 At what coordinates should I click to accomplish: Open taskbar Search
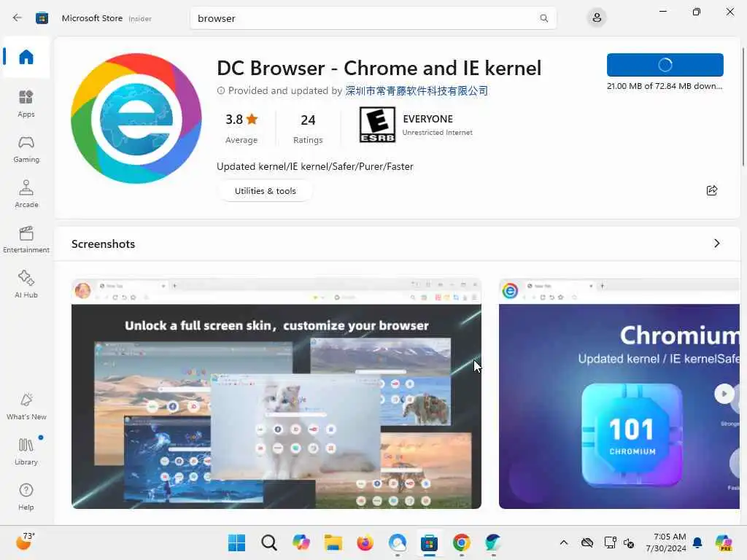point(268,542)
